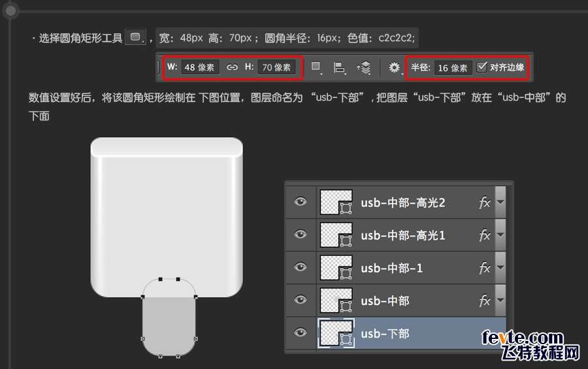Click the link width and height icon
This screenshot has width=588, height=369.
point(232,67)
